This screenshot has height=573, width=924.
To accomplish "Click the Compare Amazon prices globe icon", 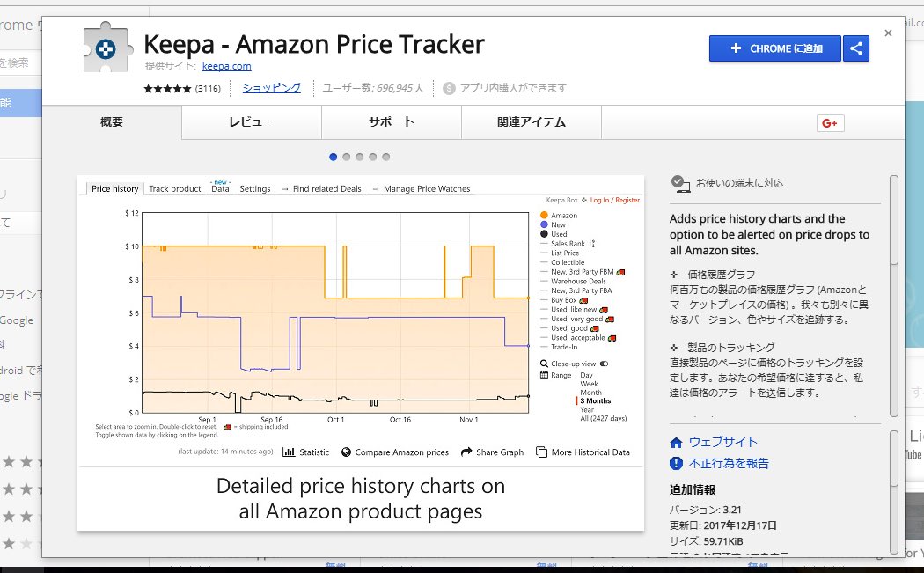I will click(346, 452).
